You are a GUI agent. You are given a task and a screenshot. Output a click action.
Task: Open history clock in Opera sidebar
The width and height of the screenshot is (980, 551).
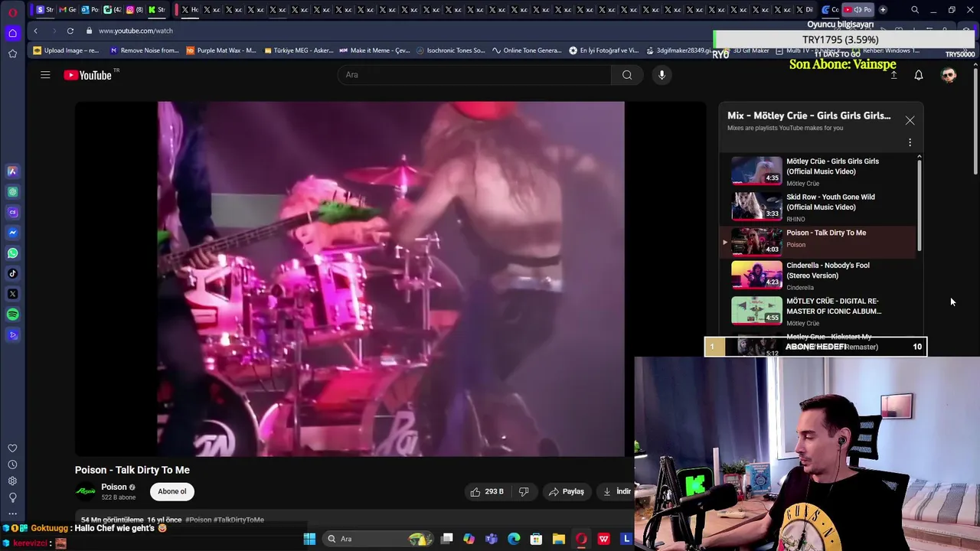coord(12,465)
